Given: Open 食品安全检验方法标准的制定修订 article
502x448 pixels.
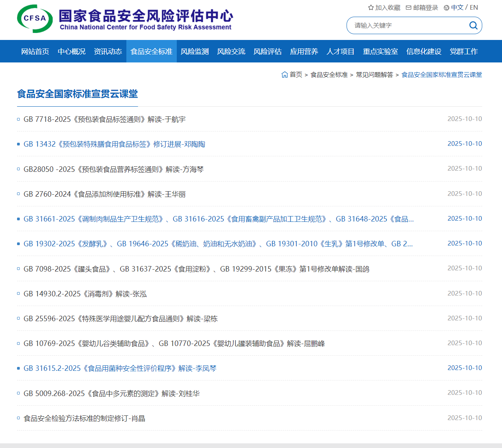Looking at the screenshot, I should coord(85,419).
